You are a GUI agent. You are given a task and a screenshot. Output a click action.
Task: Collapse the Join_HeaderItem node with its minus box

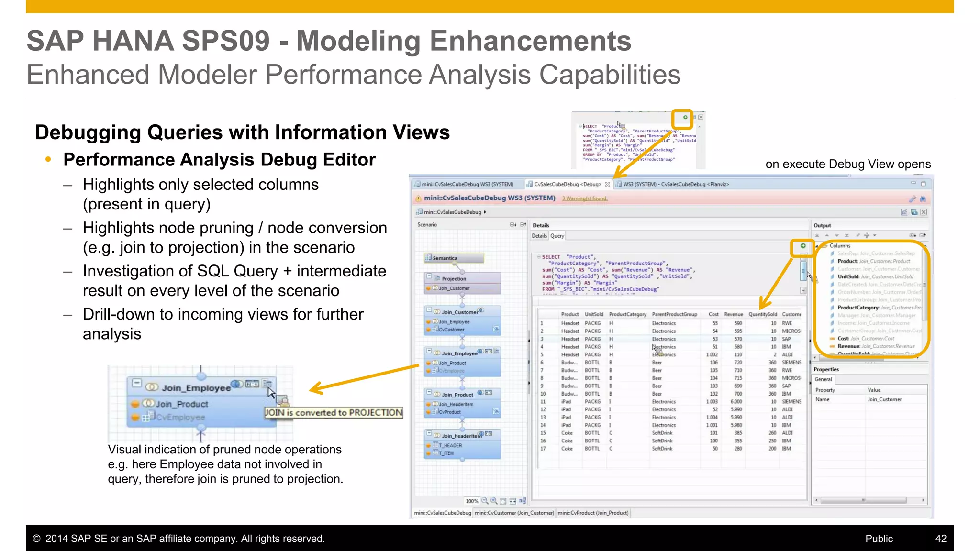point(429,433)
